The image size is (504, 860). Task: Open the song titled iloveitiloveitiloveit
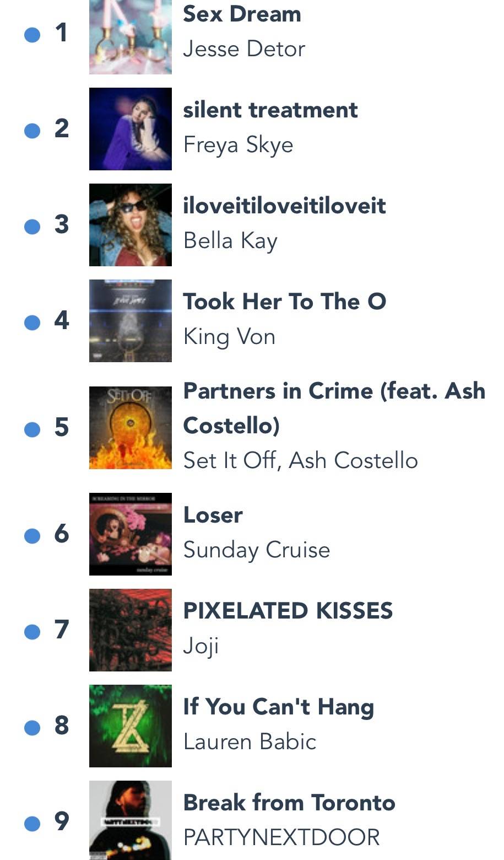(284, 206)
